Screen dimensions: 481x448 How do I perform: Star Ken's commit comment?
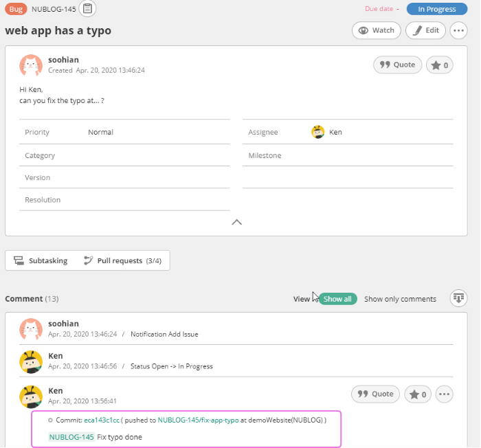click(x=418, y=394)
